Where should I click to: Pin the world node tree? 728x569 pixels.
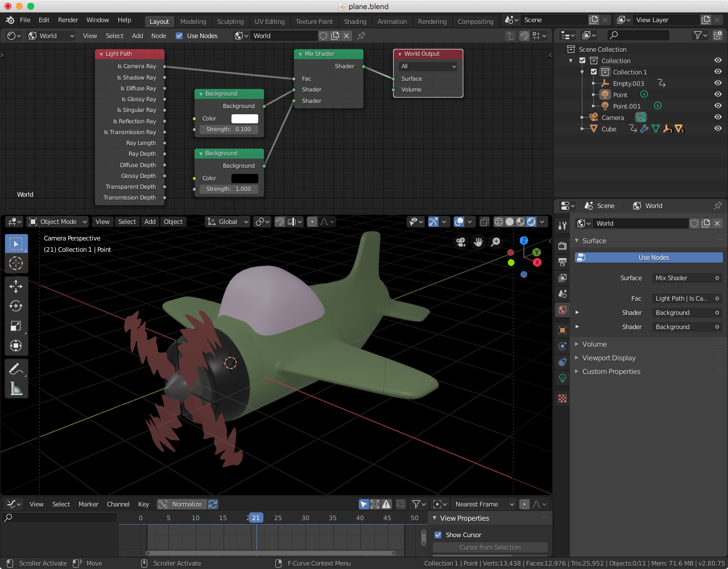coord(361,36)
